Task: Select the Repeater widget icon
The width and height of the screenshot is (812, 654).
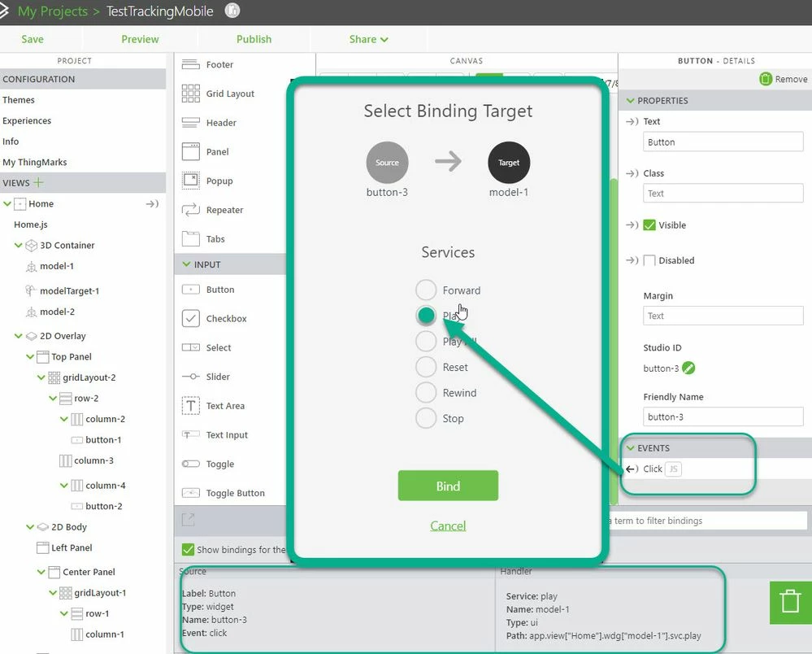Action: coord(190,209)
